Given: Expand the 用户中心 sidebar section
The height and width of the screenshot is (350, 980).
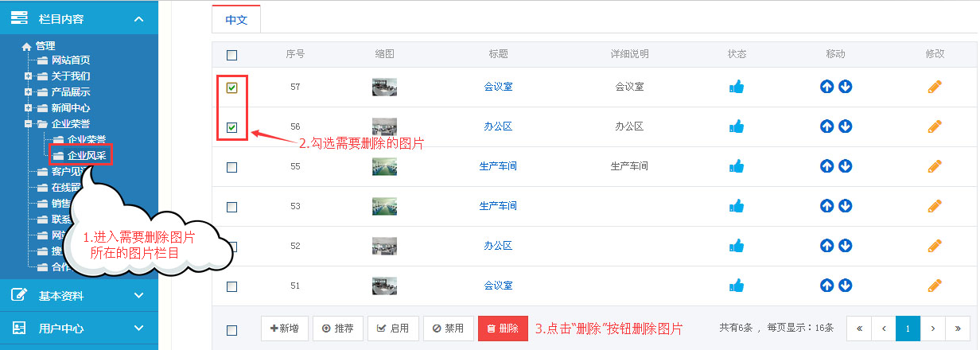Looking at the screenshot, I should 79,328.
